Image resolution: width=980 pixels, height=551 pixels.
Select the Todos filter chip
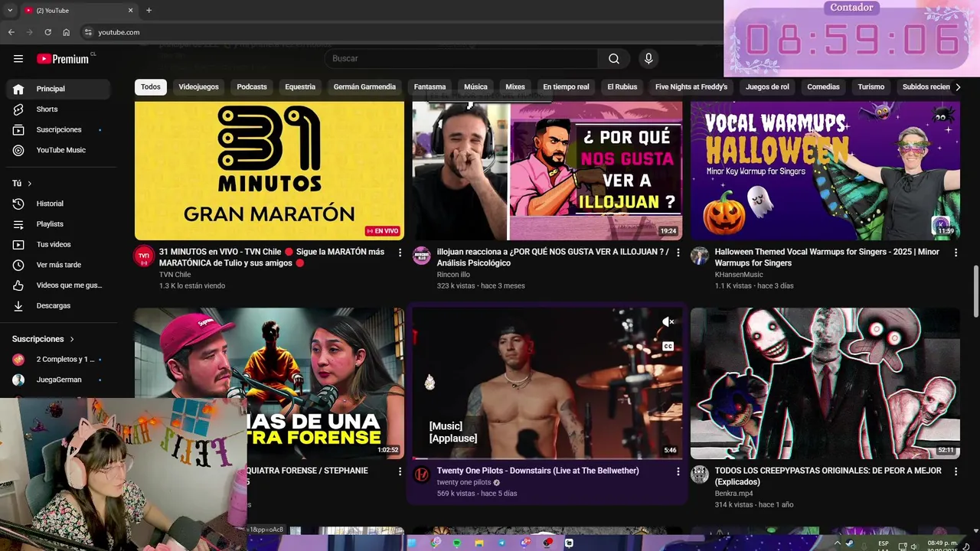[151, 87]
